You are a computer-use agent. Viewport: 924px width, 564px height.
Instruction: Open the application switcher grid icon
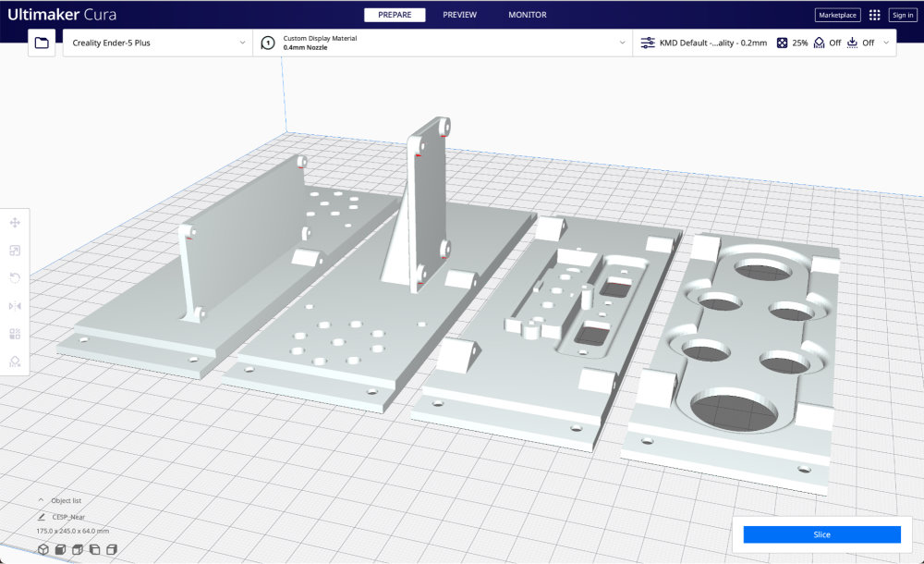(x=874, y=15)
